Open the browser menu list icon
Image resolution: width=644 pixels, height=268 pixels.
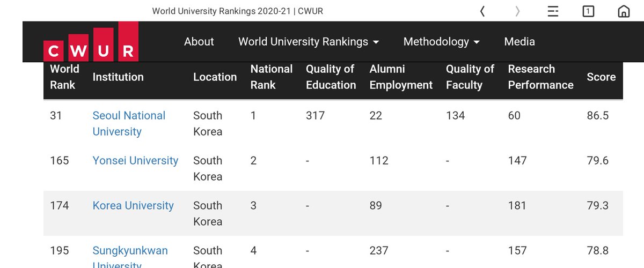[553, 11]
